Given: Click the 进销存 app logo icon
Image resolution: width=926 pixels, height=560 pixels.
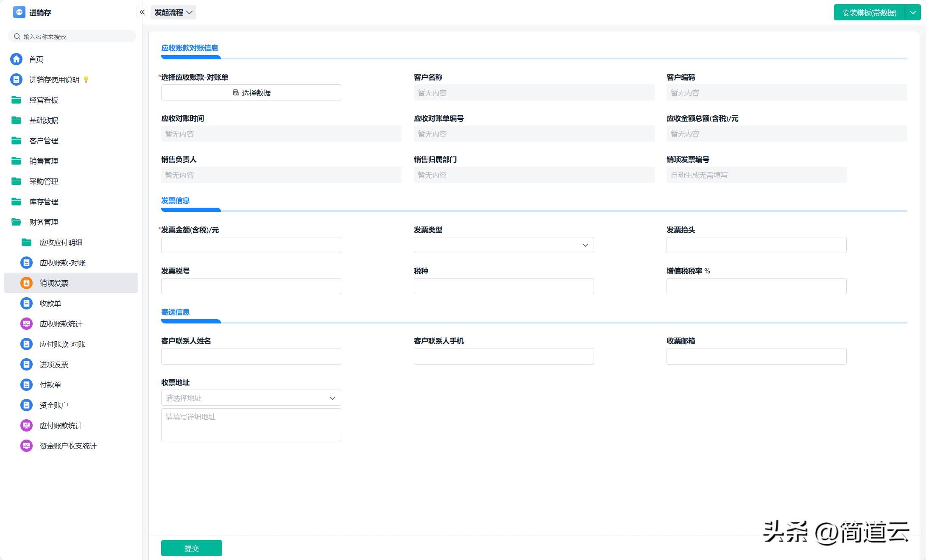Looking at the screenshot, I should tap(19, 12).
